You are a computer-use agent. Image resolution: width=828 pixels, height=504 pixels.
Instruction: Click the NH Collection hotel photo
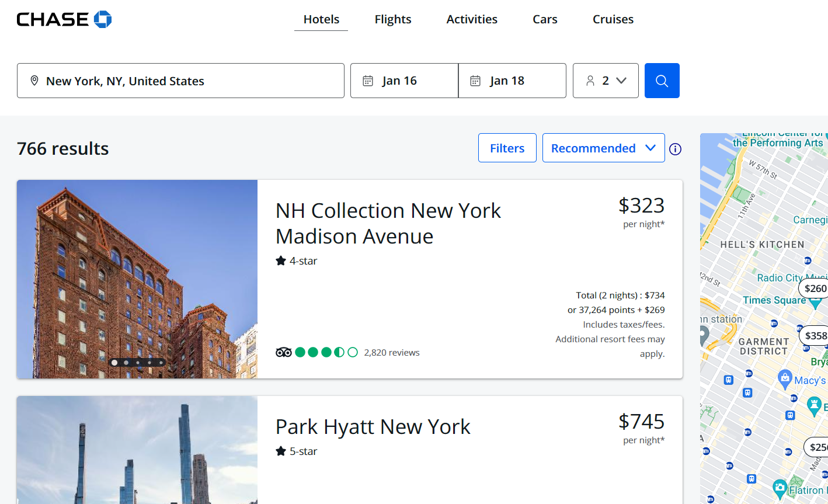point(137,279)
